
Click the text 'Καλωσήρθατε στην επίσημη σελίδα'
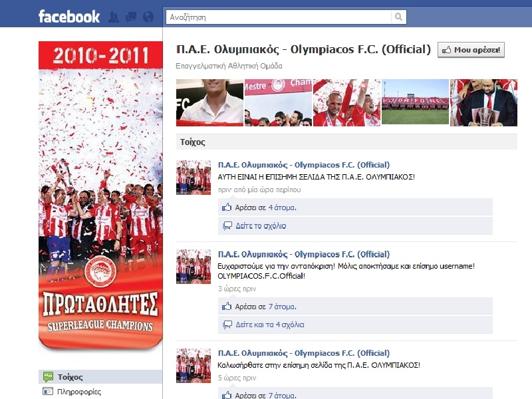[x=275, y=365]
